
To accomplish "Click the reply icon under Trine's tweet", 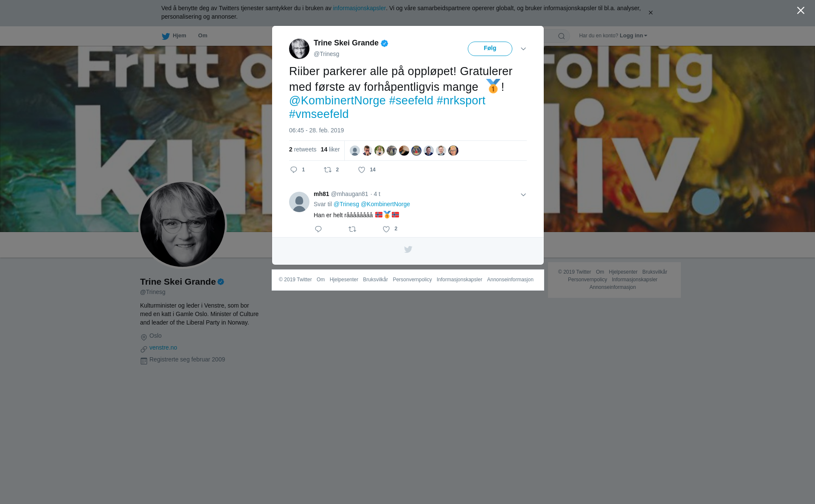I will point(294,170).
